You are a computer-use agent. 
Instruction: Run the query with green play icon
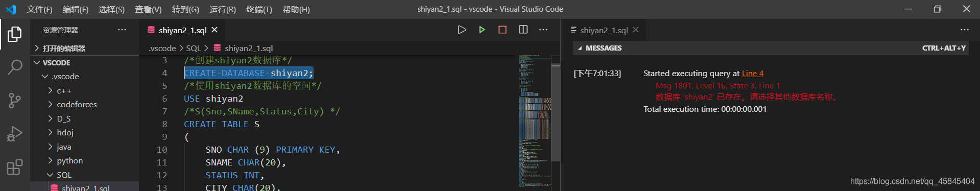(x=482, y=30)
